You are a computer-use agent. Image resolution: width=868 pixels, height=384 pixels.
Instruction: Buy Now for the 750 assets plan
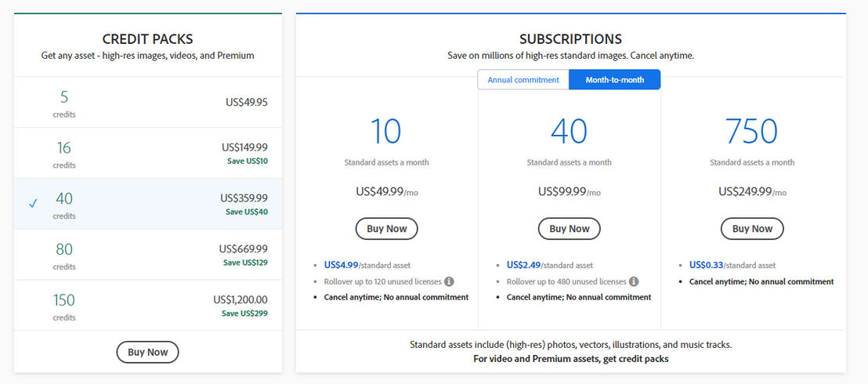click(752, 229)
